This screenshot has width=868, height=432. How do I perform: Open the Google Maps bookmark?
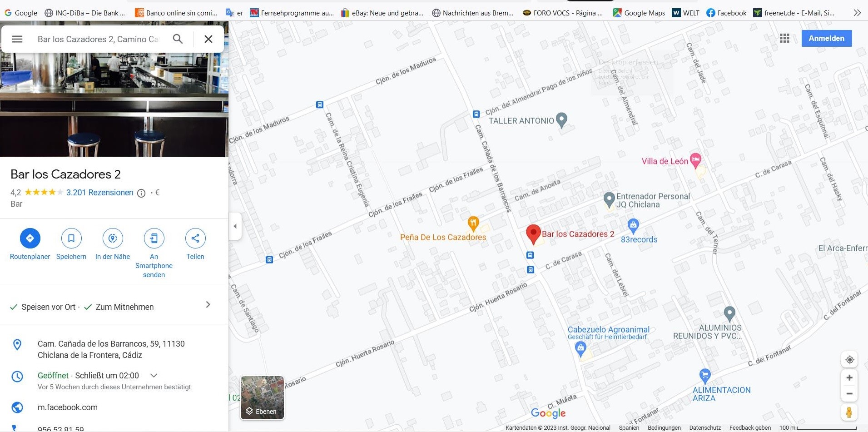(639, 13)
